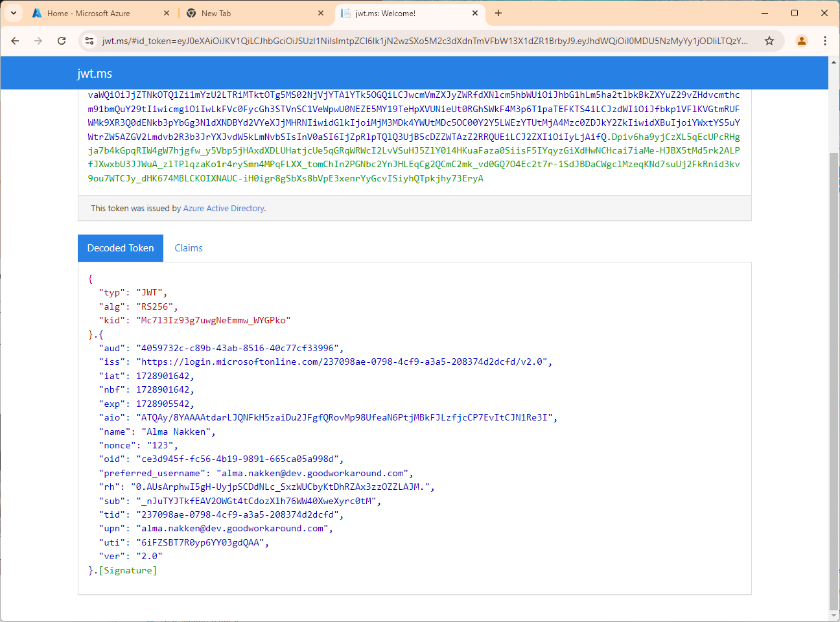Select the Decoded Token tab

(x=121, y=248)
